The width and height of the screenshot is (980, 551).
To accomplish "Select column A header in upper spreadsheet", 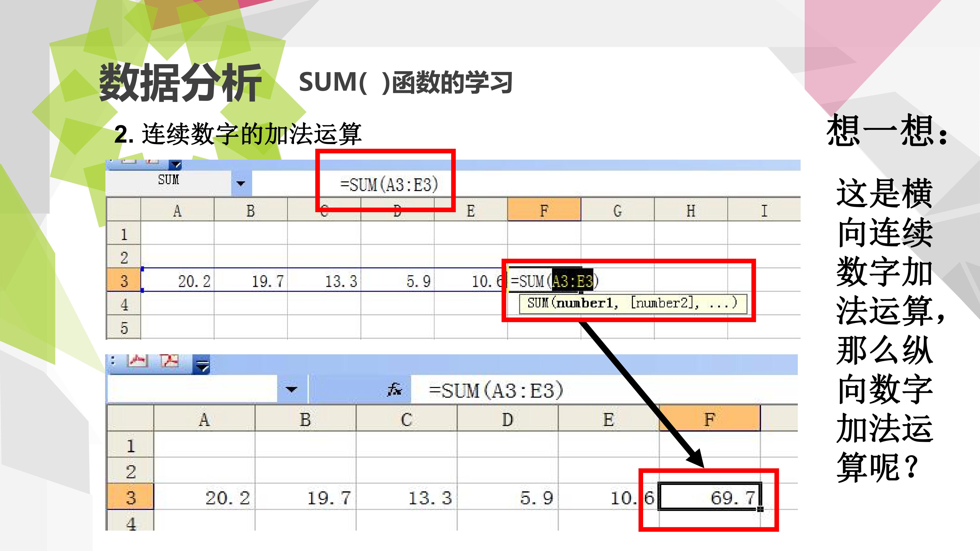I will tap(177, 210).
